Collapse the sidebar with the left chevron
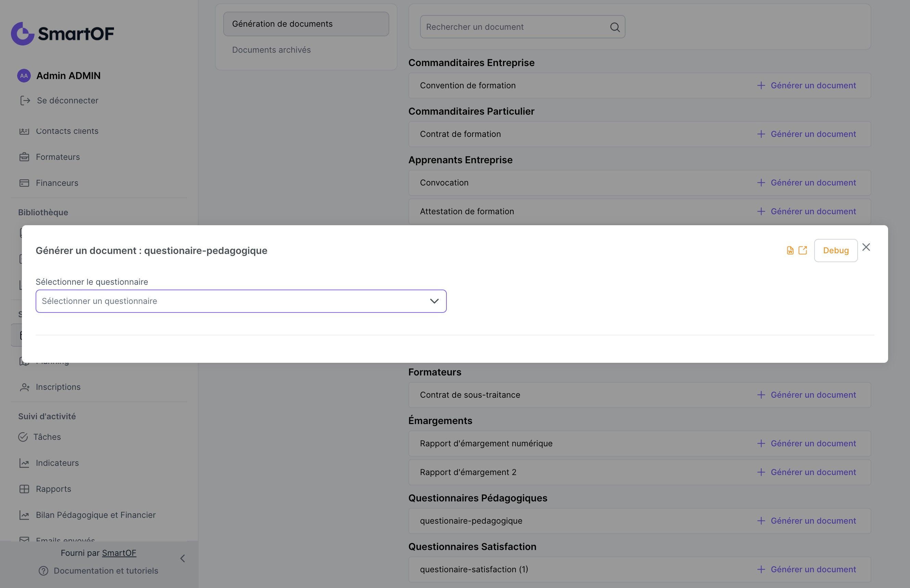The image size is (910, 588). [182, 559]
